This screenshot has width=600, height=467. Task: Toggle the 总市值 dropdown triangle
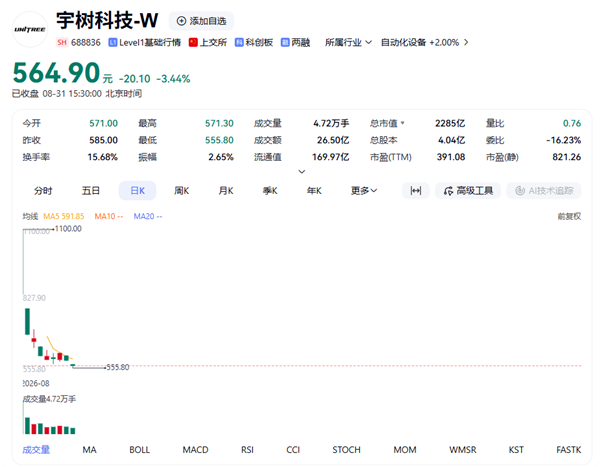point(403,123)
